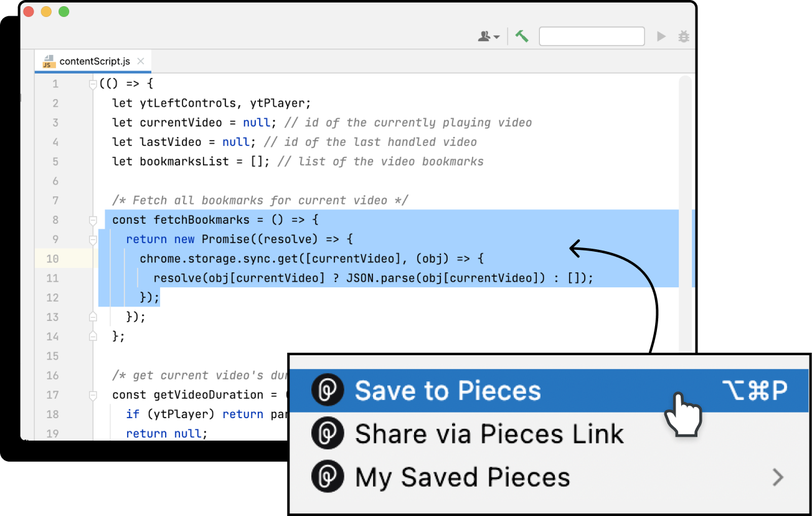Click the green hammer build icon
This screenshot has height=516, width=812.
coord(522,36)
